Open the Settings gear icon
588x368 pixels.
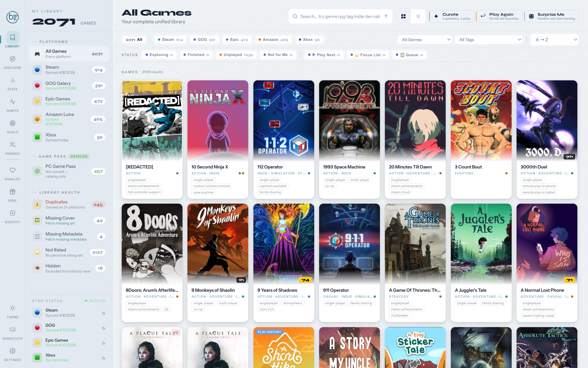click(x=12, y=351)
